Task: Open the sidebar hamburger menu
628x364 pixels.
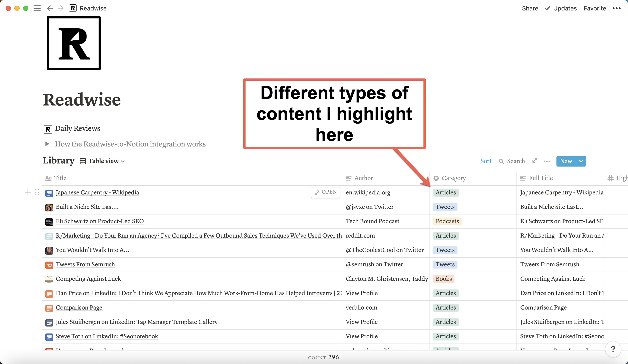Action: point(37,8)
